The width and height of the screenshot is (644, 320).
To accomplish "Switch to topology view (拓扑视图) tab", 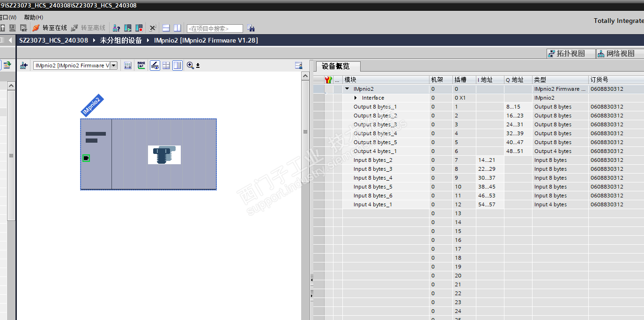I will pyautogui.click(x=571, y=53).
